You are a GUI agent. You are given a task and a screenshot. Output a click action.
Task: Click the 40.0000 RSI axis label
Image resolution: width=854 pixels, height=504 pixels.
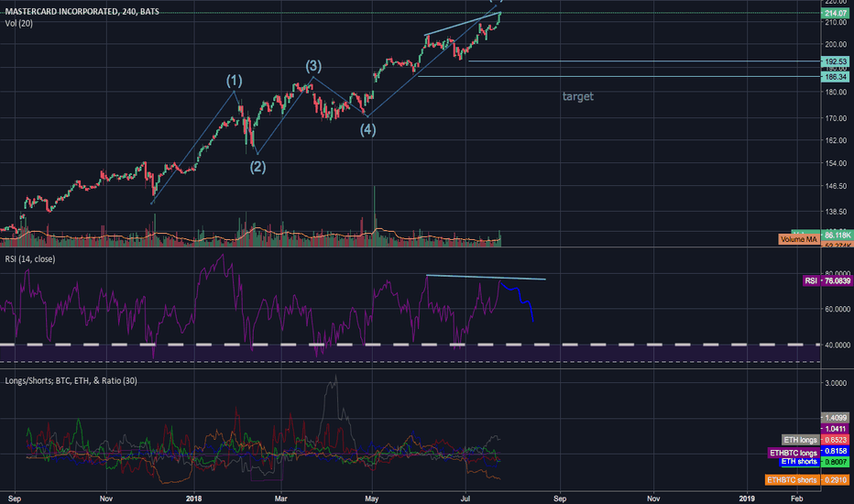(x=838, y=345)
